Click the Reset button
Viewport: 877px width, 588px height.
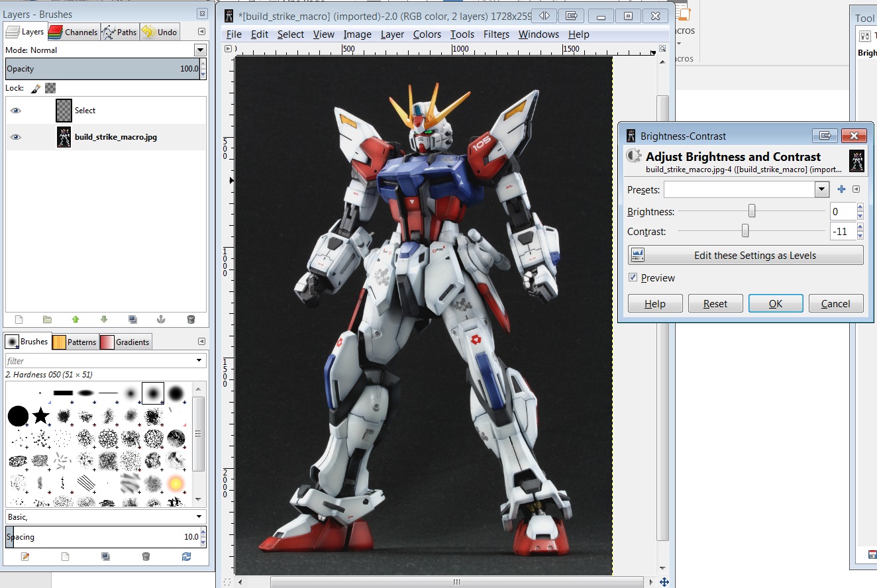coord(715,304)
